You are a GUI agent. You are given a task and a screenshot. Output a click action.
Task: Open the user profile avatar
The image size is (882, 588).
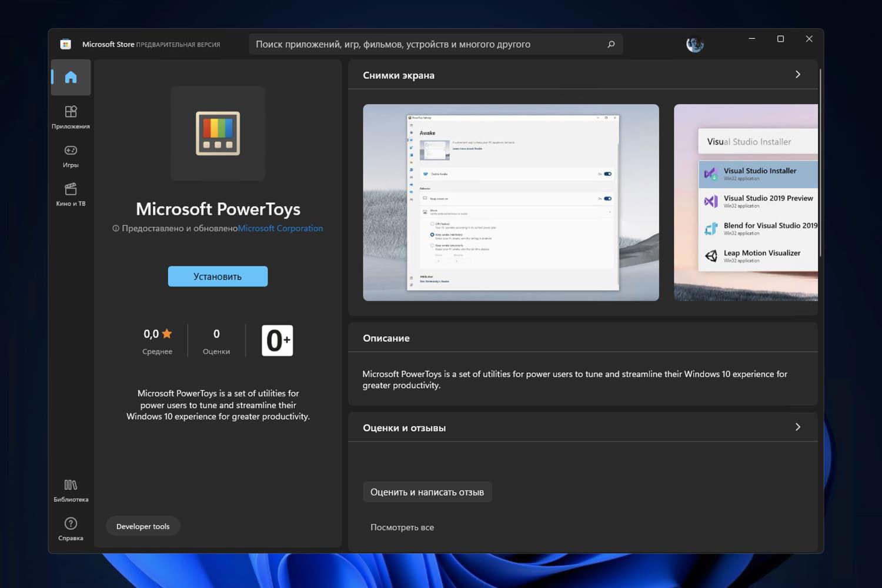tap(694, 44)
